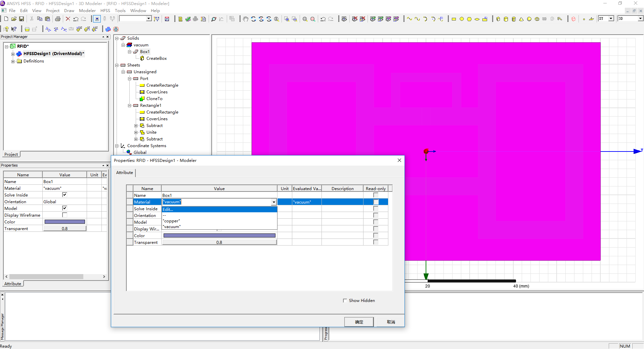Image resolution: width=644 pixels, height=349 pixels.
Task: Collapse the Sheets tree node
Action: [x=117, y=65]
